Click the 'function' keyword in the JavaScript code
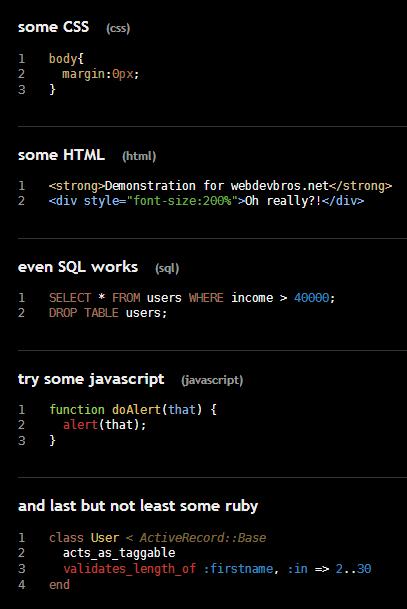The width and height of the screenshot is (407, 609). tap(77, 410)
